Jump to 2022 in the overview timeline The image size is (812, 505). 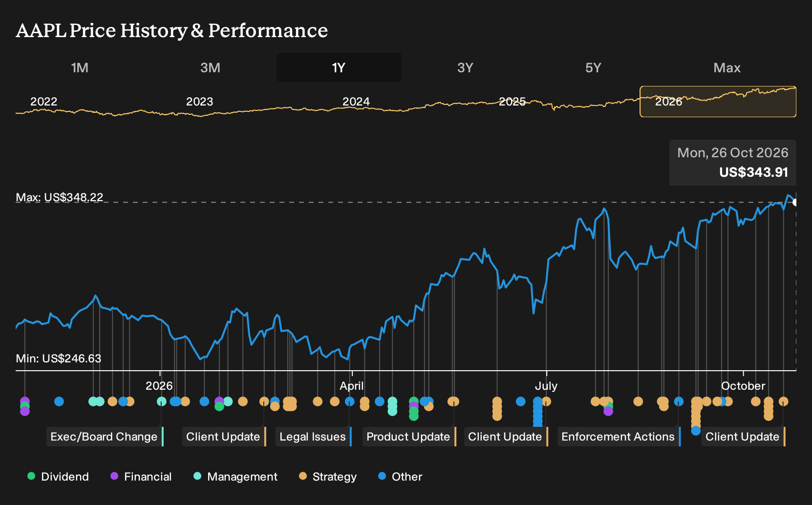[x=44, y=102]
